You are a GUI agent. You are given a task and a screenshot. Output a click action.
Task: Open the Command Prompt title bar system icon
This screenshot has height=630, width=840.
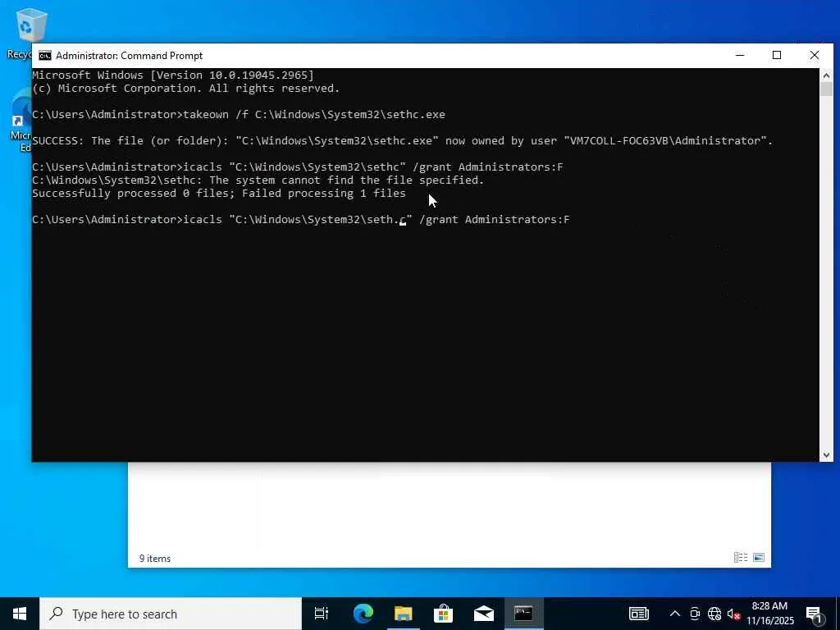coord(45,56)
